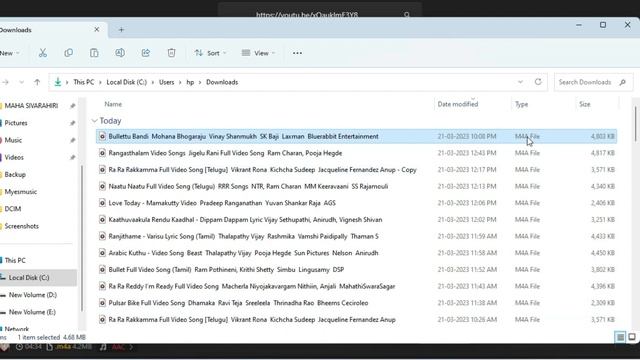Click the search magnifier in Search Downloads
Screen dimensions: 640x360
(x=622, y=82)
